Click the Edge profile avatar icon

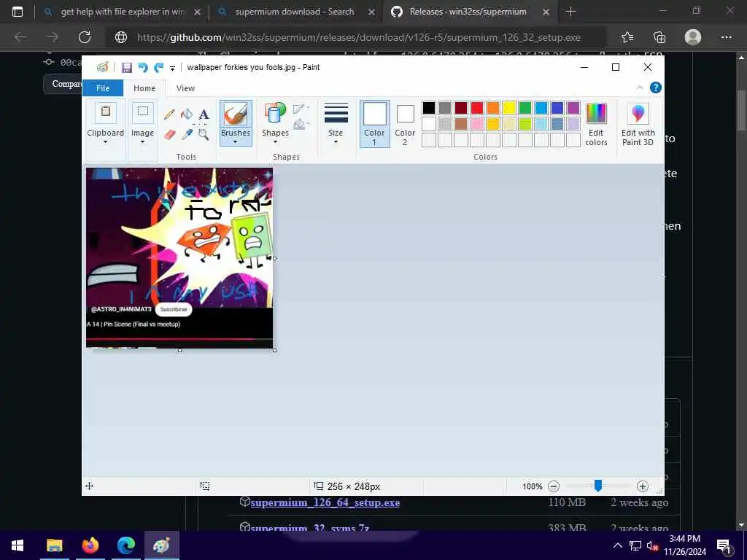693,37
